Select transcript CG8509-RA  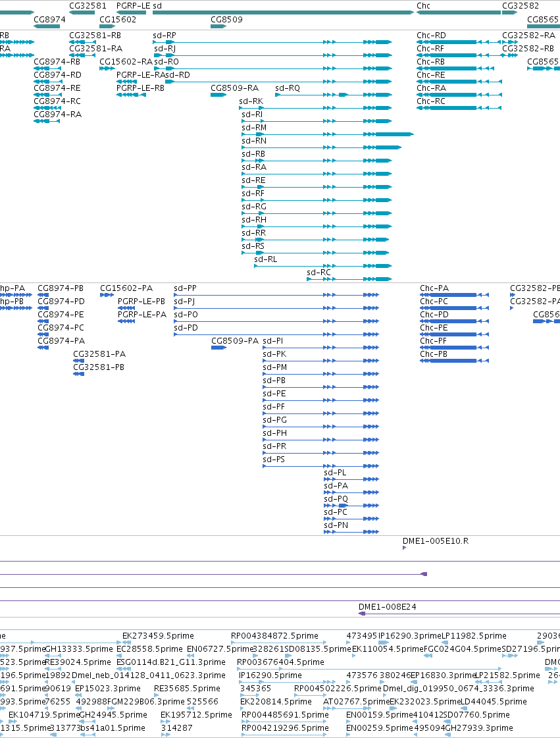click(219, 95)
